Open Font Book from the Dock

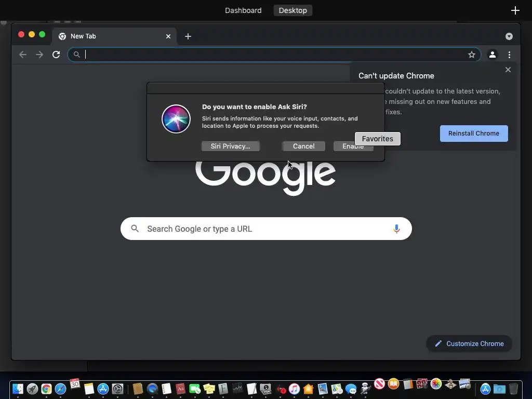pyautogui.click(x=223, y=389)
